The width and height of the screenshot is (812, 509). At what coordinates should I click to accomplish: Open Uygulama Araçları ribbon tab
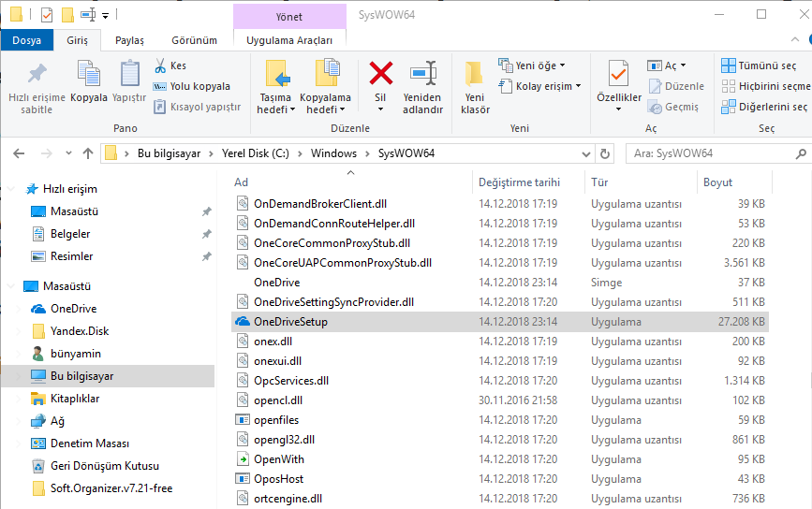point(289,40)
